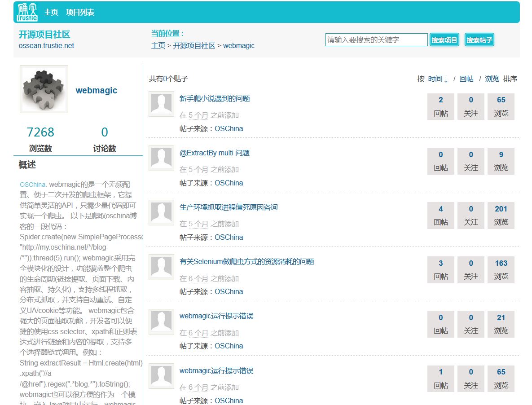
Task: Click avatar of Selenium resource post
Action: [x=162, y=267]
